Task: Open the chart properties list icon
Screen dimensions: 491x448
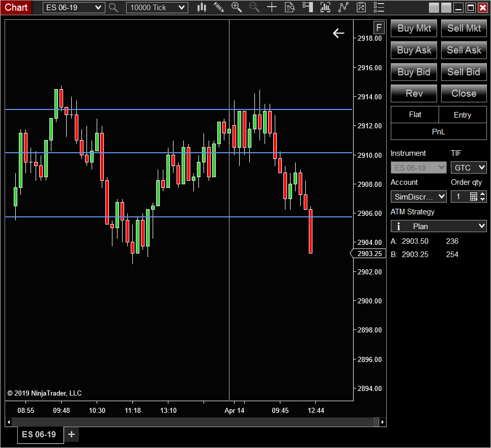Action: (x=379, y=8)
